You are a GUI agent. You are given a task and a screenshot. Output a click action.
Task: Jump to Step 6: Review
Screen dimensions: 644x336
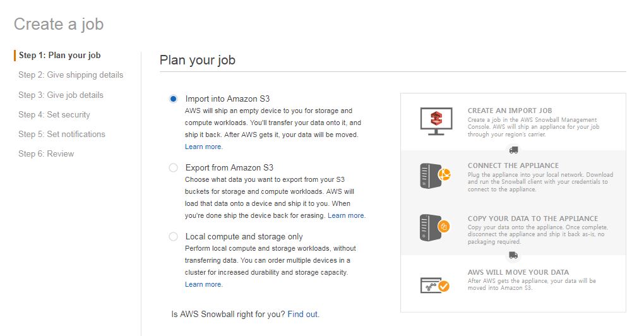tap(46, 153)
